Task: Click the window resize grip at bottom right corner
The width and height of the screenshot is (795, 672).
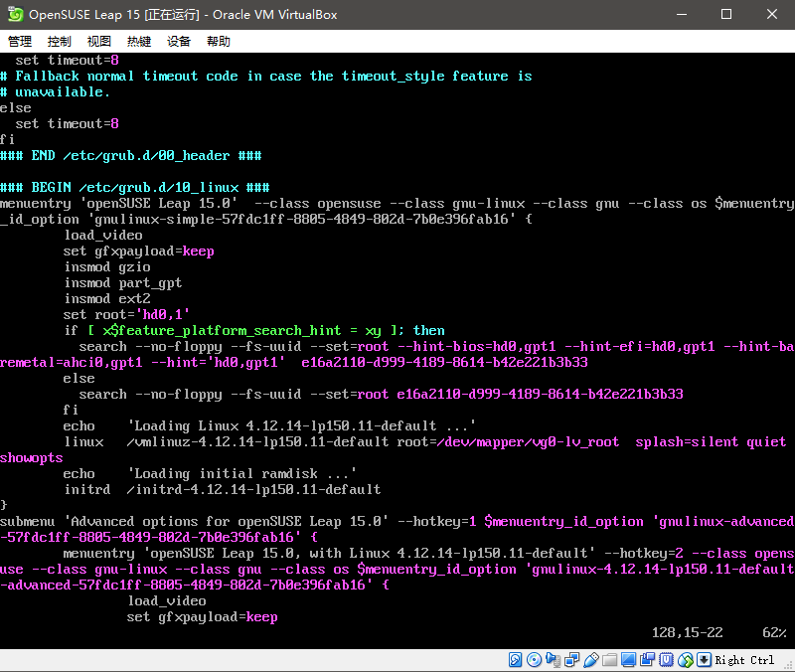Action: coord(789,666)
